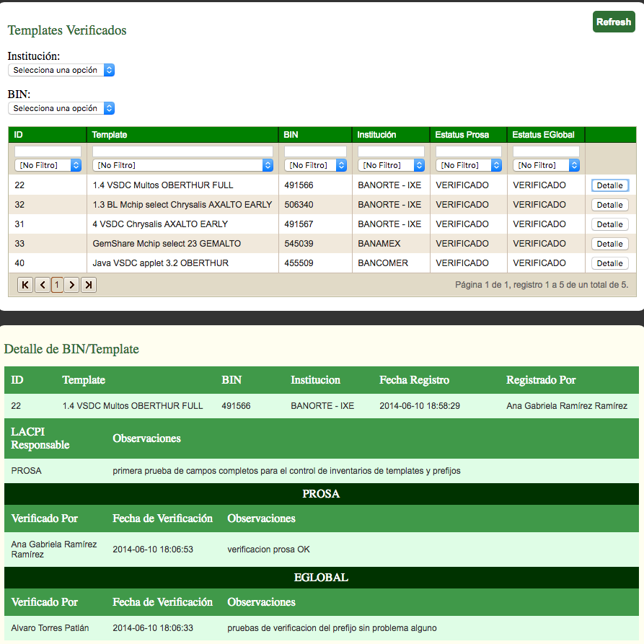Expand the ID column filter dropdown
The image size is (644, 644).
coord(48,165)
